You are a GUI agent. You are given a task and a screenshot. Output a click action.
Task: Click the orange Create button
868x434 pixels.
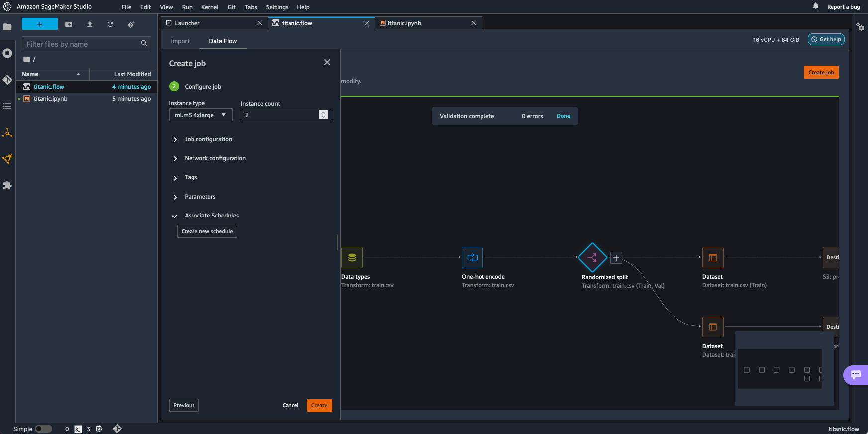319,405
